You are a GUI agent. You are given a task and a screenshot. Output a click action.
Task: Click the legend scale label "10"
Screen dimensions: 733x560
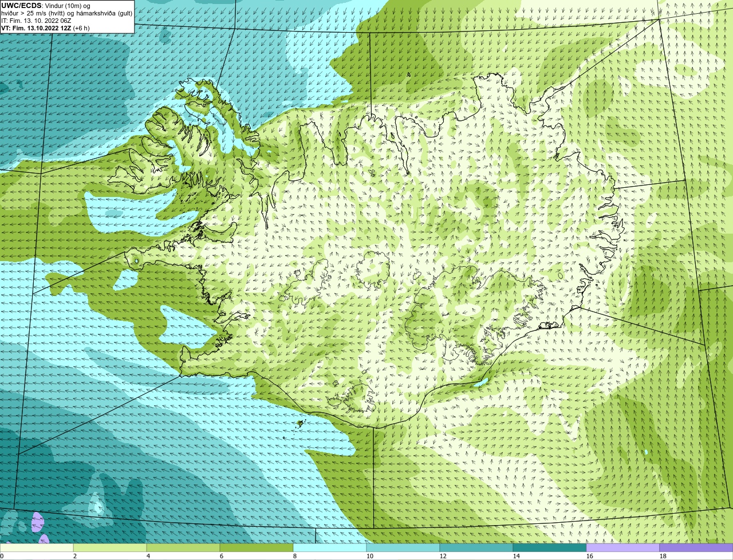[x=370, y=556]
